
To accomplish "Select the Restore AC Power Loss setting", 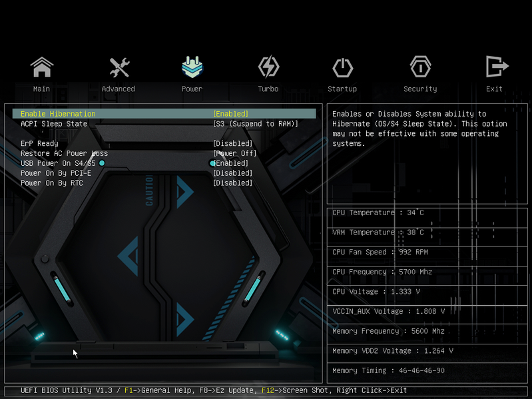I will (65, 153).
